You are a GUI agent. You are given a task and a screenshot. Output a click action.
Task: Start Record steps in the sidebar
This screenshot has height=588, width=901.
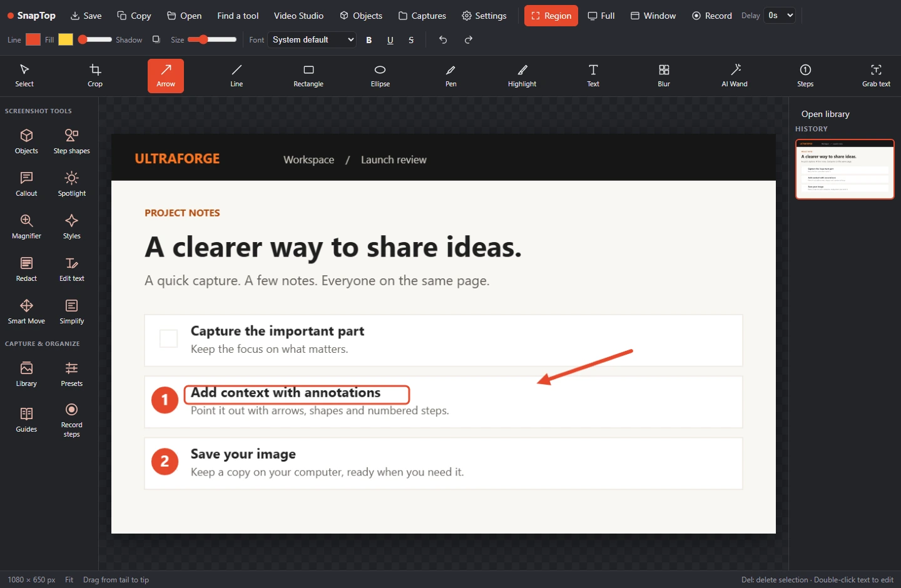pyautogui.click(x=72, y=420)
